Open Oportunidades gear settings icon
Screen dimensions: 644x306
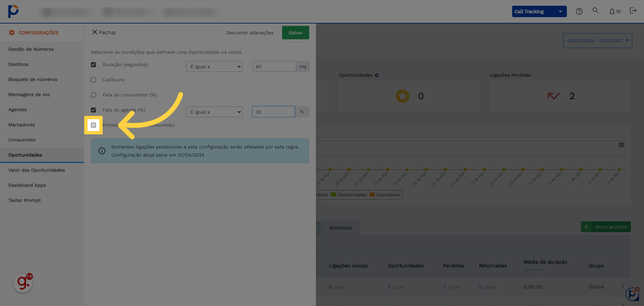(377, 75)
